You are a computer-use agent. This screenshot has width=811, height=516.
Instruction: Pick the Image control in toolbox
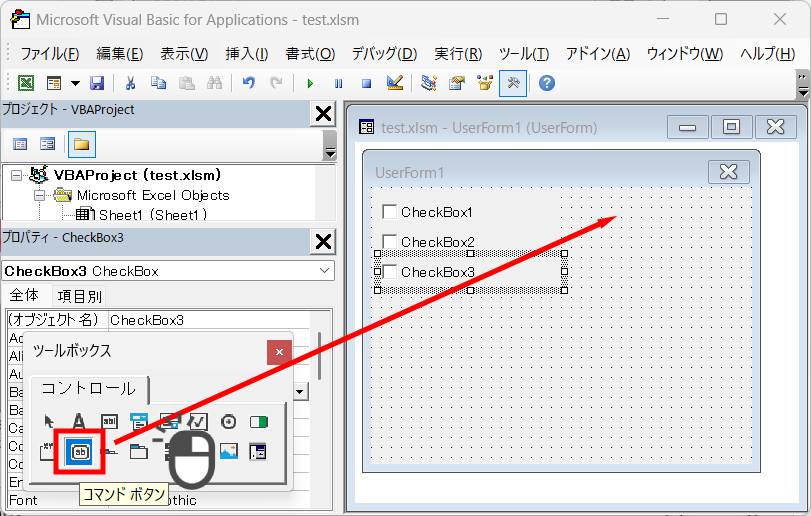point(229,451)
